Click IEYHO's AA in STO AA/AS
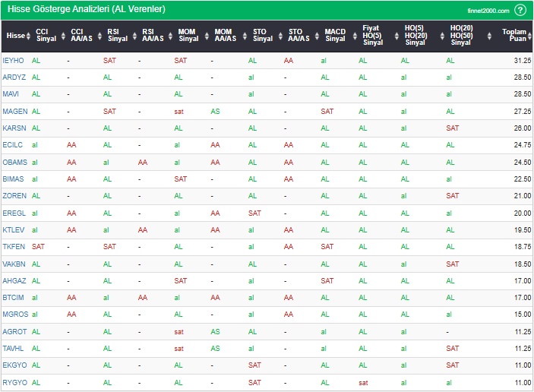 tap(289, 61)
